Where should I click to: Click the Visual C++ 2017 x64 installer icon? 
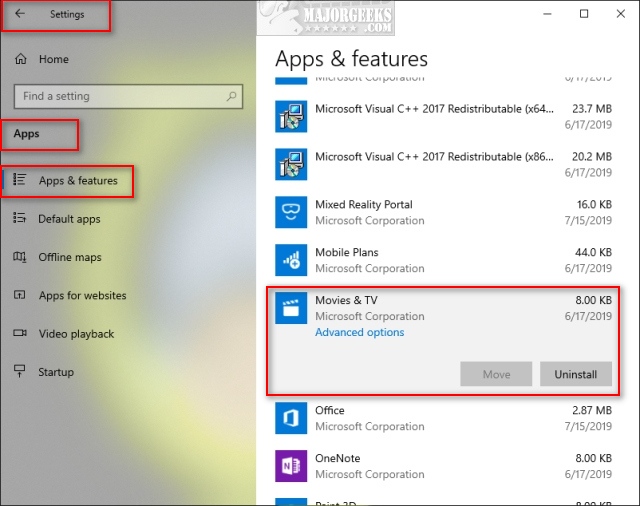tap(291, 116)
